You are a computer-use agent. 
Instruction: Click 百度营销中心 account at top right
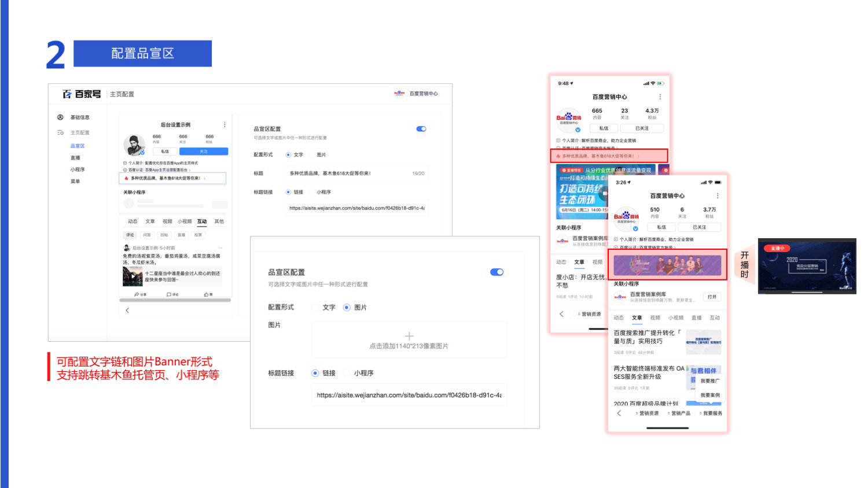tap(416, 93)
